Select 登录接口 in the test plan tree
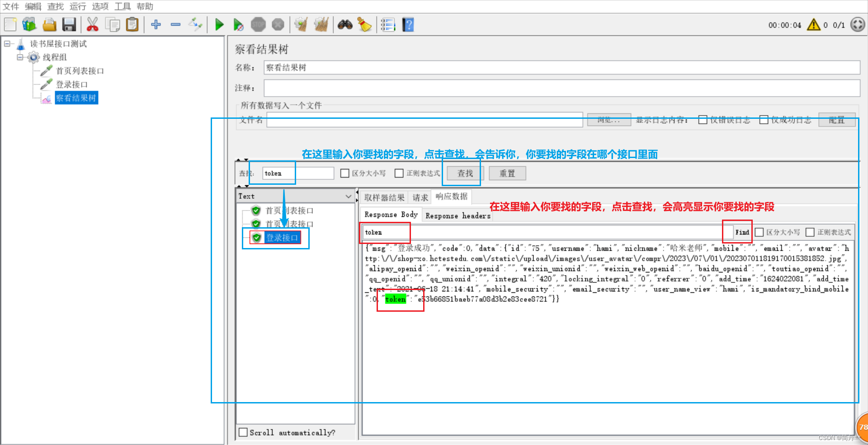Viewport: 868px width, 445px height. 72,84
